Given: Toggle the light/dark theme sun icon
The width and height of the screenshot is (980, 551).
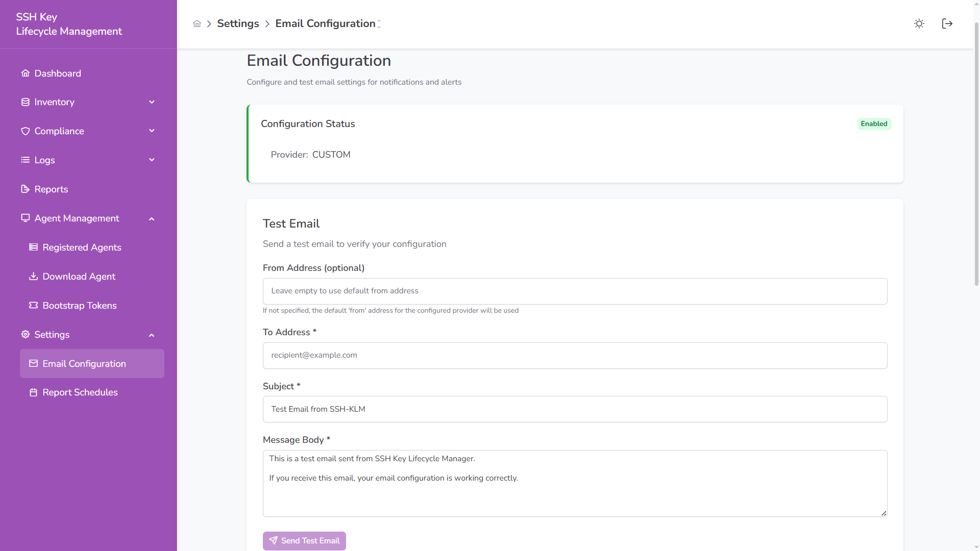Looking at the screenshot, I should (919, 23).
